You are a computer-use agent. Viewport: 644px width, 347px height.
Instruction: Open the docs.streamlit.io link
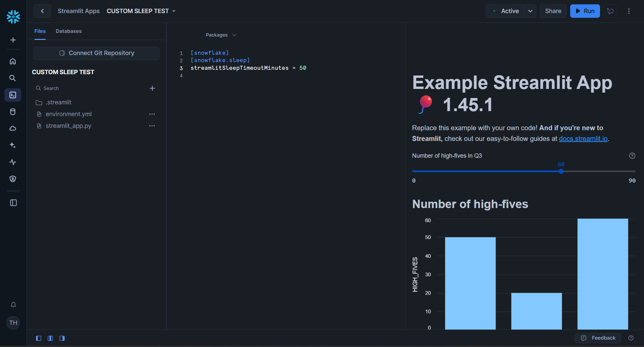point(583,139)
